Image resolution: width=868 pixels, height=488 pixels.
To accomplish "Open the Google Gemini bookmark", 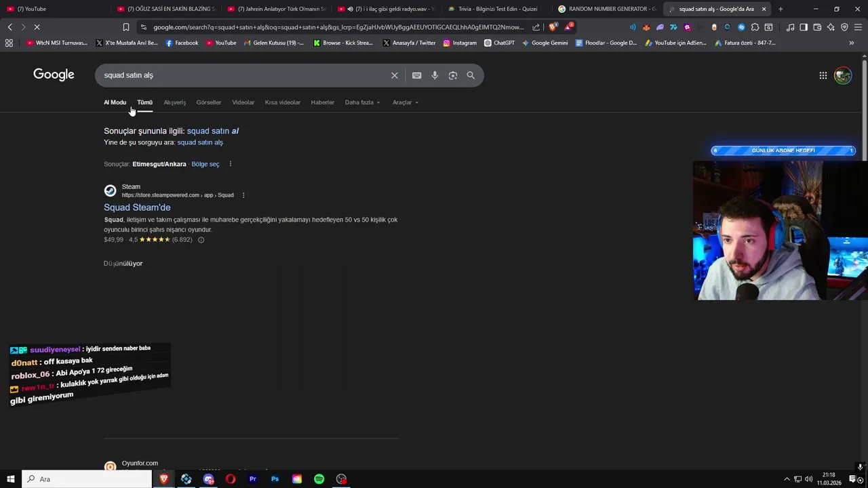I will 545,43.
